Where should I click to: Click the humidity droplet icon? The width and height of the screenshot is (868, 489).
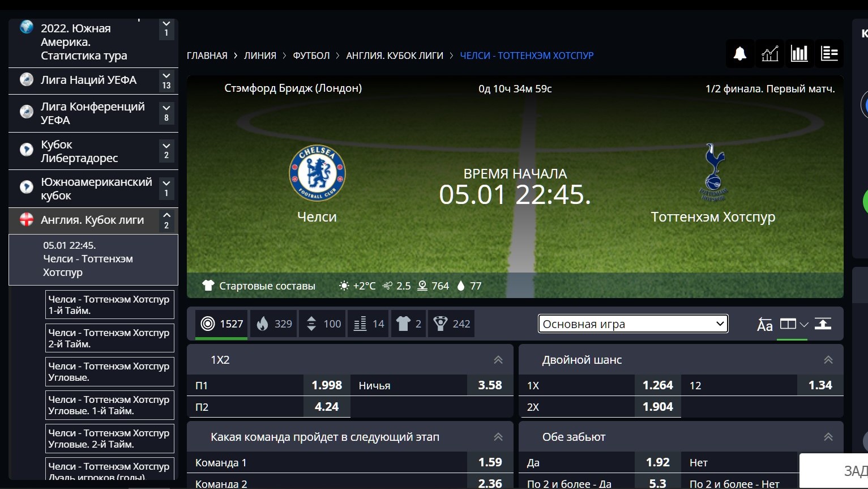click(x=461, y=286)
